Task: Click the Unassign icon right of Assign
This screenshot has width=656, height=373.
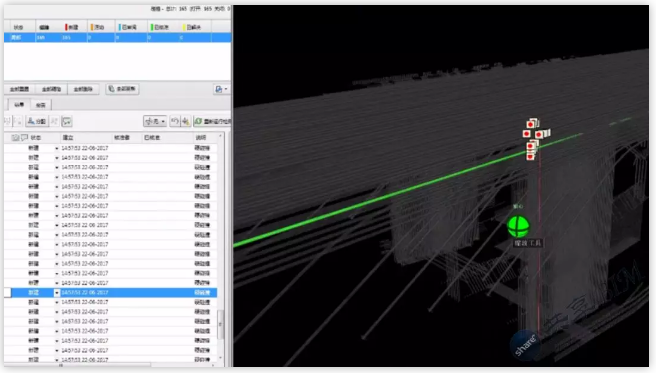Action: [54, 121]
